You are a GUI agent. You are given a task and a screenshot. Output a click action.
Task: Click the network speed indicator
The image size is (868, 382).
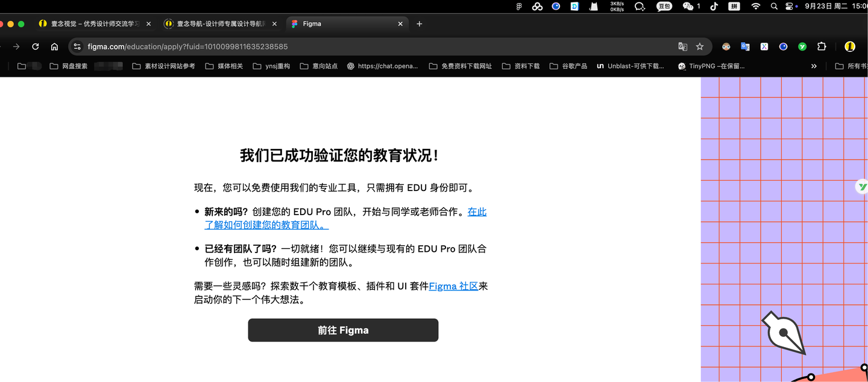[617, 6]
